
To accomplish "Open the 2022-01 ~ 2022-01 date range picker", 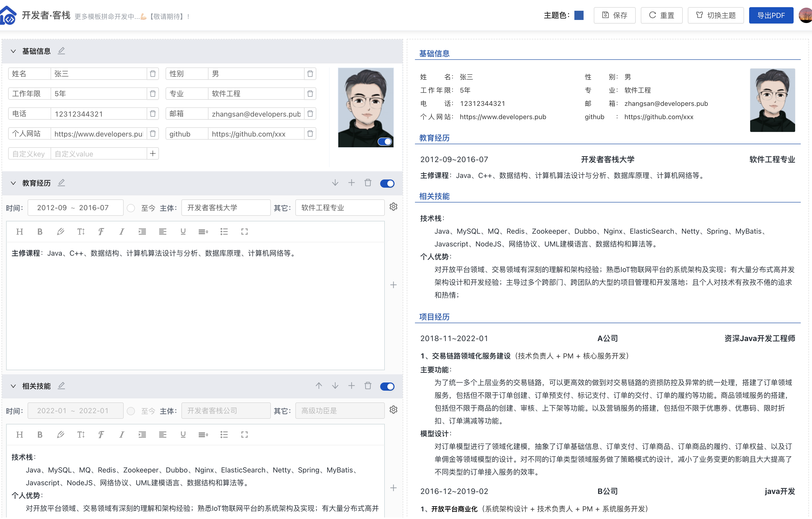I will [x=76, y=411].
